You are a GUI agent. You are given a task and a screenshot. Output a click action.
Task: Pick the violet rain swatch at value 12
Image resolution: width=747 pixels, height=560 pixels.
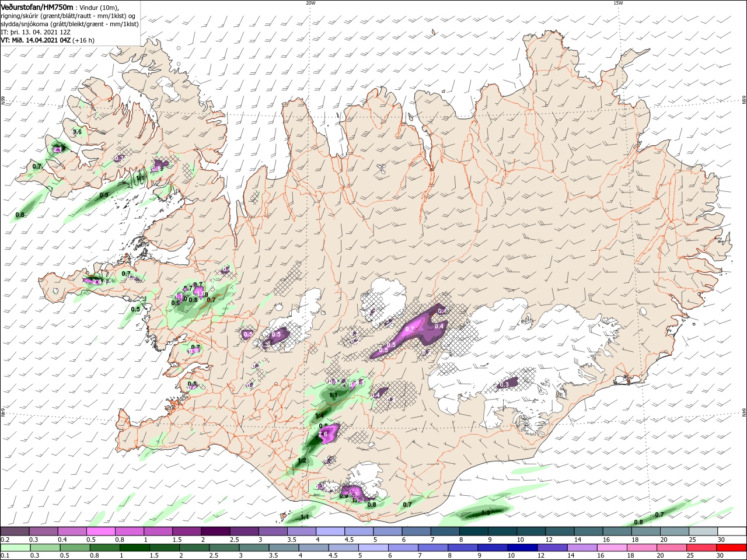tap(552, 547)
